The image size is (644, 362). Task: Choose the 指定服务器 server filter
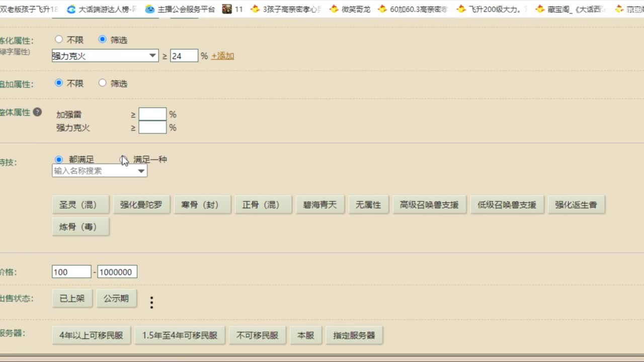click(354, 335)
